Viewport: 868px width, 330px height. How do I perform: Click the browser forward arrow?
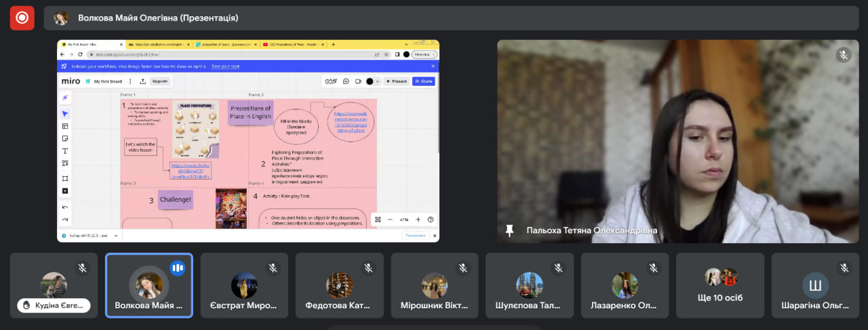[71, 54]
